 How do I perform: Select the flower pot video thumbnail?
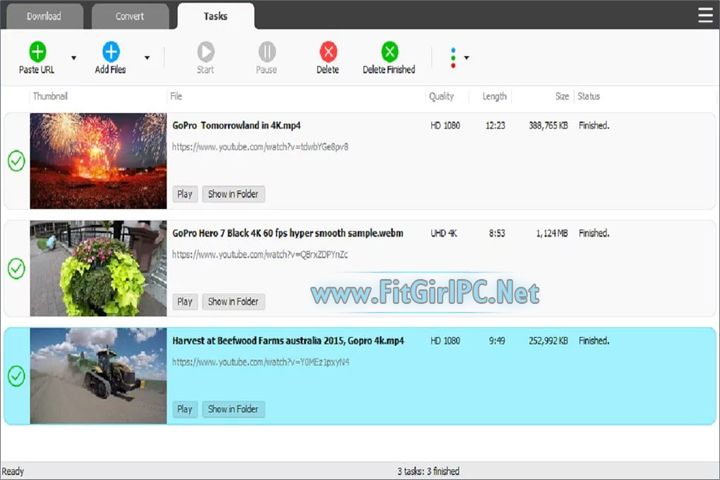[98, 268]
